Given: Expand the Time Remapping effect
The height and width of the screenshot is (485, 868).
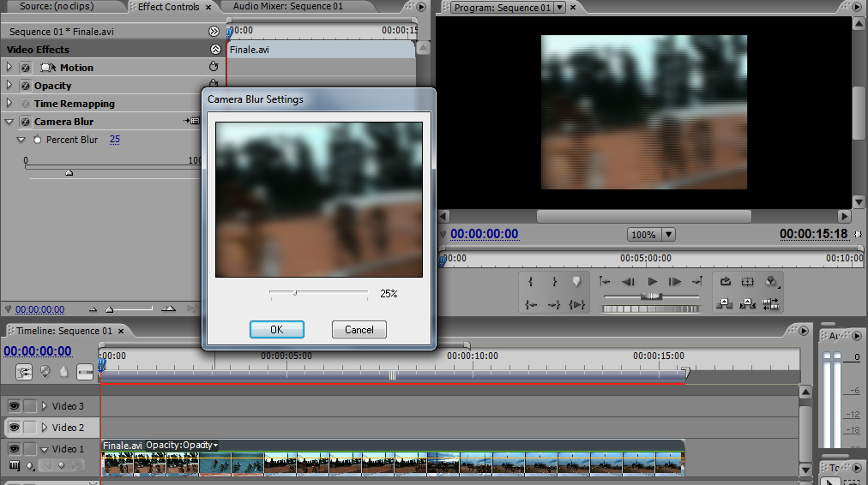Looking at the screenshot, I should point(9,103).
